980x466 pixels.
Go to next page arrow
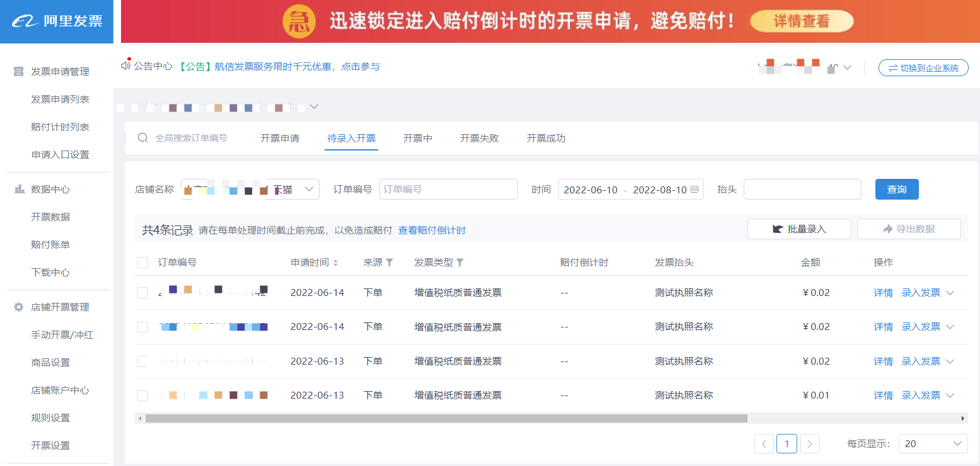click(810, 444)
